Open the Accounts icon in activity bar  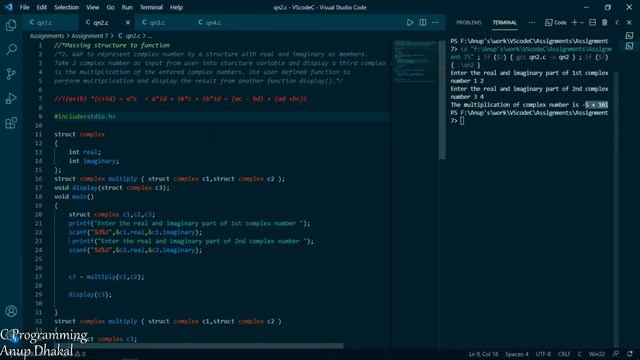coord(11,311)
